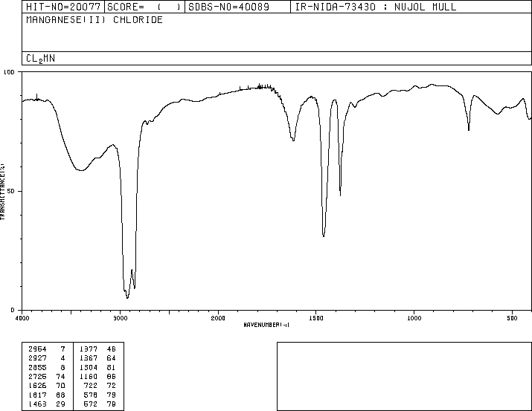Image resolution: width=532 pixels, height=411 pixels.
Task: Click the 1160 peak table entry
Action: (89, 376)
